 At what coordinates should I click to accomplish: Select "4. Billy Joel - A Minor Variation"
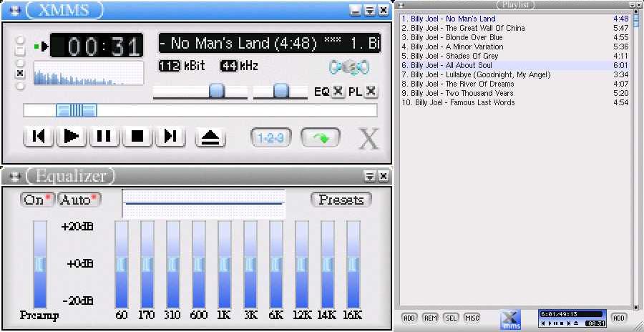[x=515, y=47]
